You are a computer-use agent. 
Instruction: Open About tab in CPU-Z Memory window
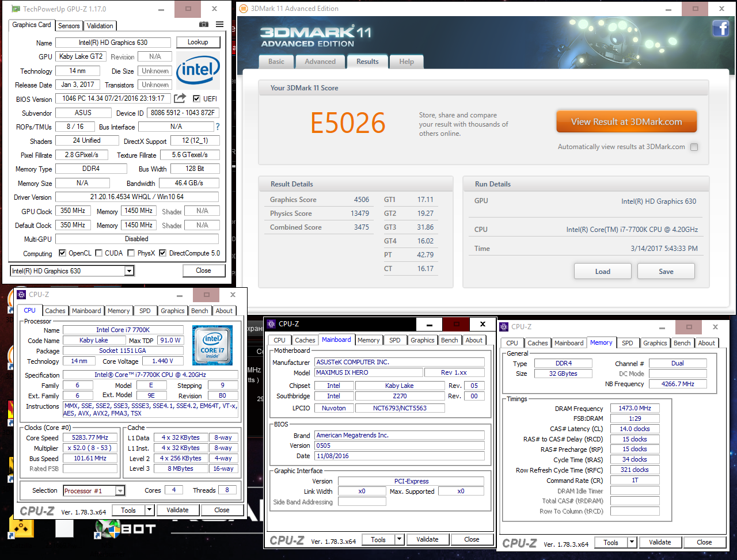tap(706, 343)
